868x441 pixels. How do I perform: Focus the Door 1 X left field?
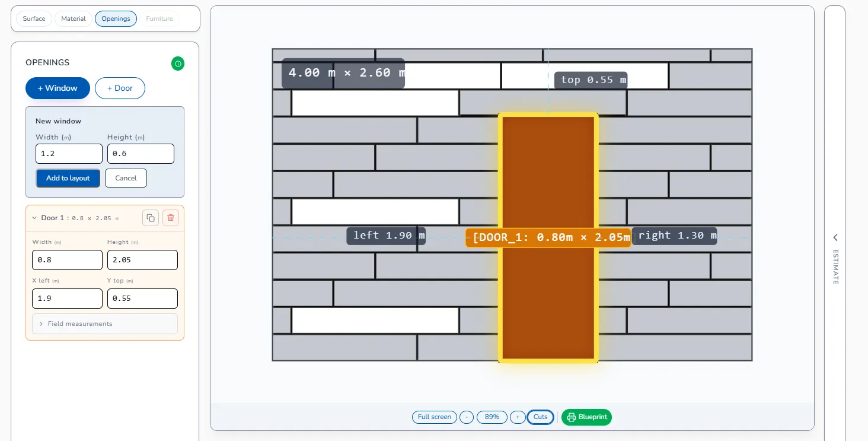[x=67, y=299]
